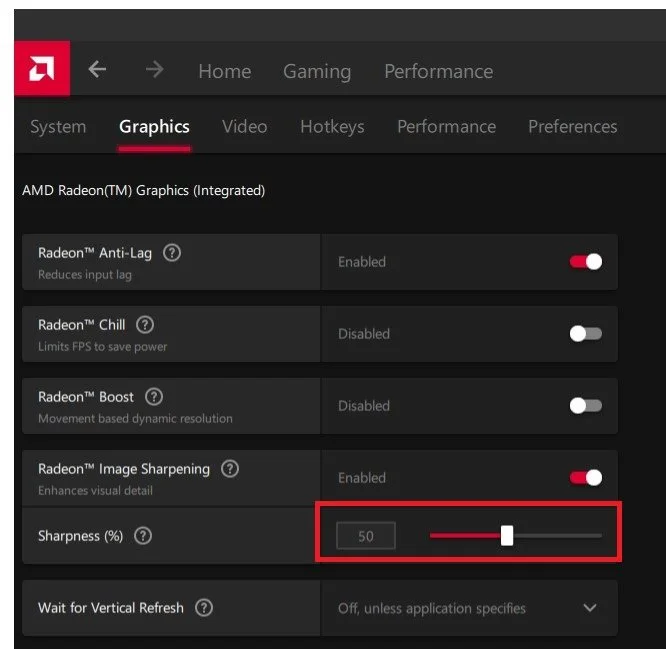Go back with the left arrow

pyautogui.click(x=97, y=69)
